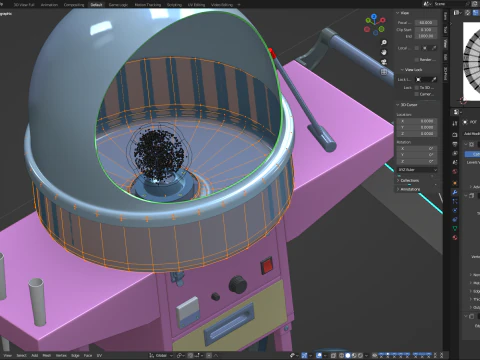Open the properties editor type dropdown
Image resolution: width=480 pixels, height=360 pixels.
[x=458, y=112]
